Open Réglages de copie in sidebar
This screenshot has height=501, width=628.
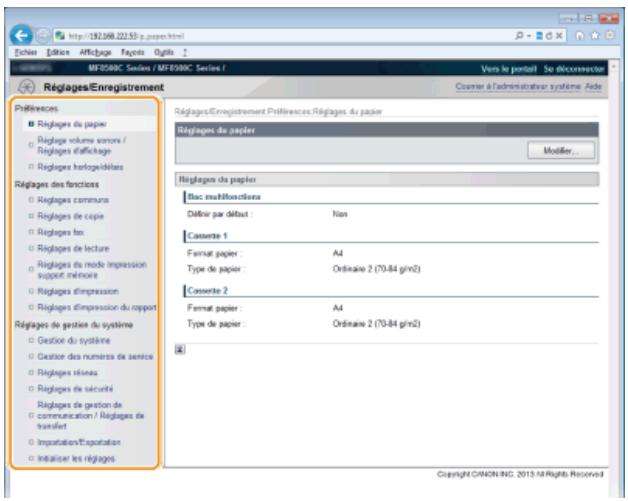[x=70, y=216]
